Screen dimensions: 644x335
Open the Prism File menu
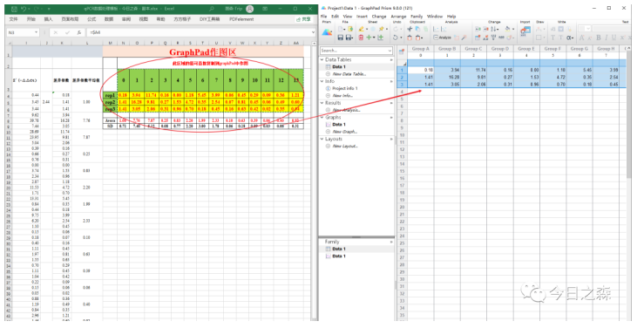click(323, 17)
